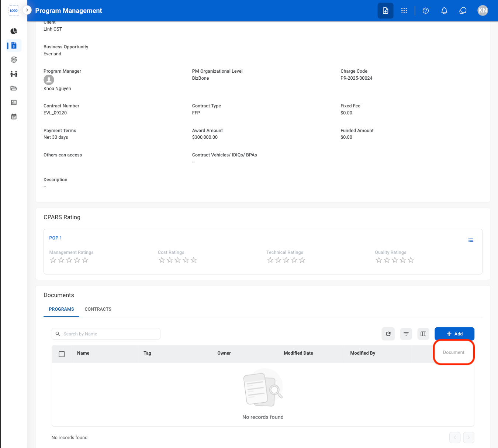Image resolution: width=498 pixels, height=448 pixels.
Task: Open the apps grid menu in header
Action: coord(404,11)
